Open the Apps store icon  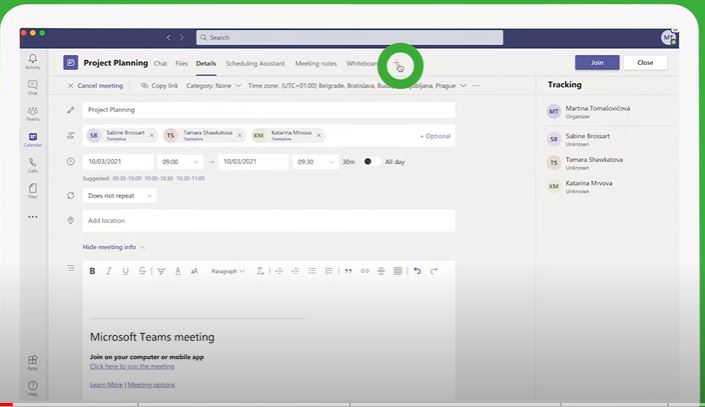click(x=33, y=361)
